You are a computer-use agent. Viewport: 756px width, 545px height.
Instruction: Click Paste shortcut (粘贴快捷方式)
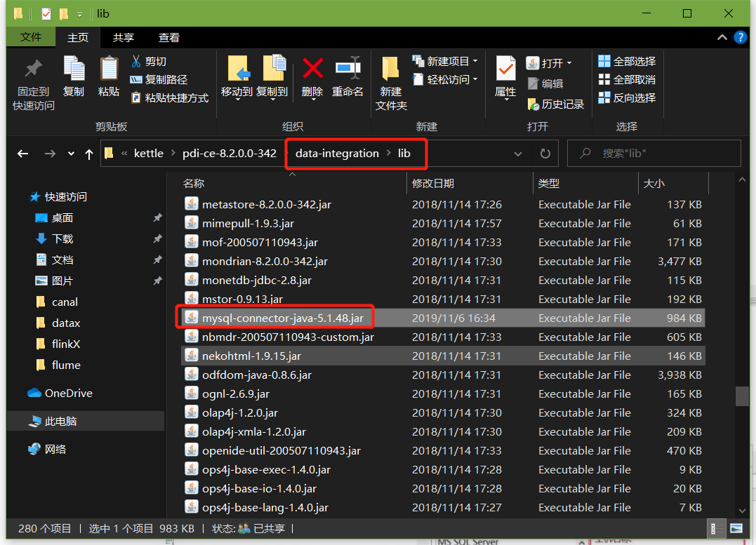click(x=170, y=97)
